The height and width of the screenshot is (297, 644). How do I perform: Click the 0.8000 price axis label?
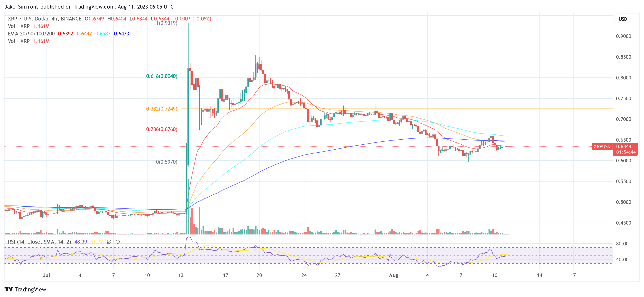pos(624,78)
